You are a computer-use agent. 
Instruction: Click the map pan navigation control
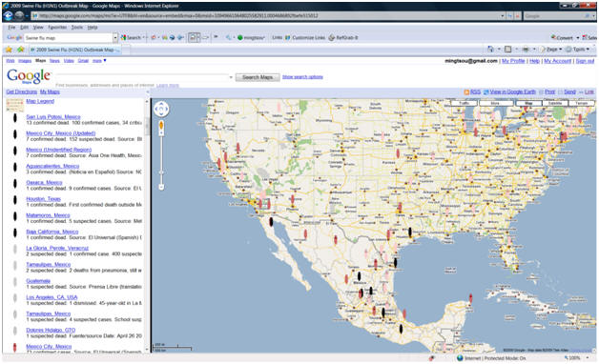click(x=161, y=110)
